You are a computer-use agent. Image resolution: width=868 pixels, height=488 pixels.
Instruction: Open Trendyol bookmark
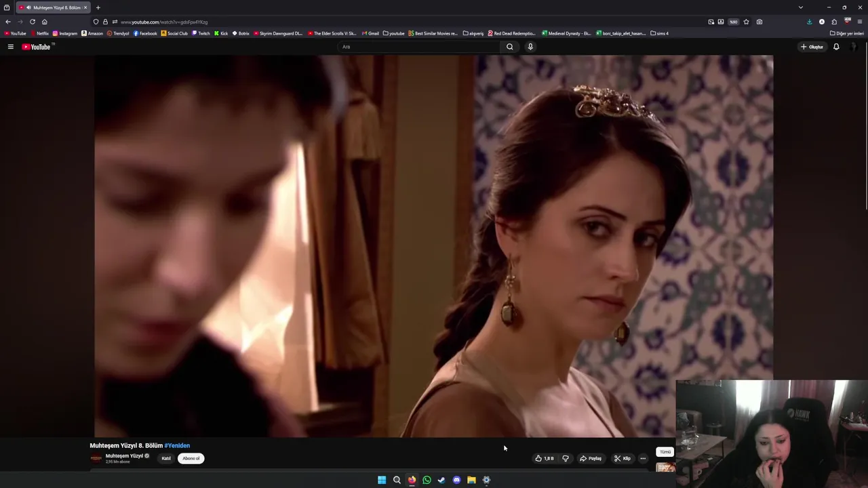pos(118,33)
